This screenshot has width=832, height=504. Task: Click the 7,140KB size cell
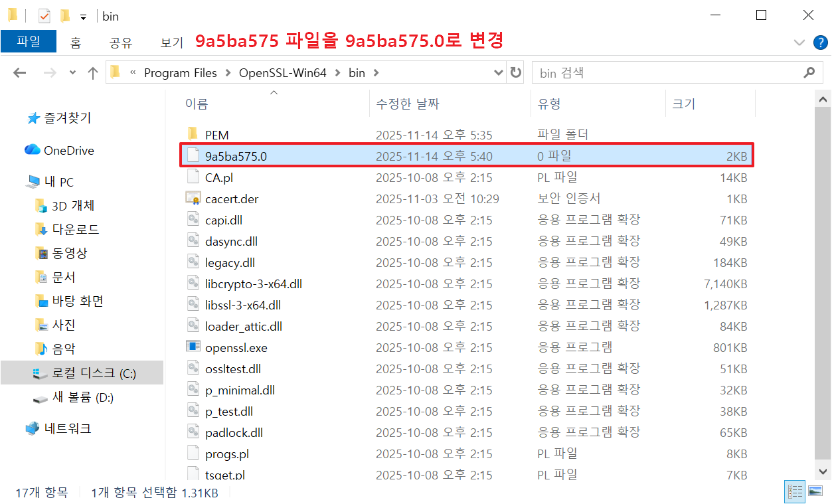coord(726,284)
